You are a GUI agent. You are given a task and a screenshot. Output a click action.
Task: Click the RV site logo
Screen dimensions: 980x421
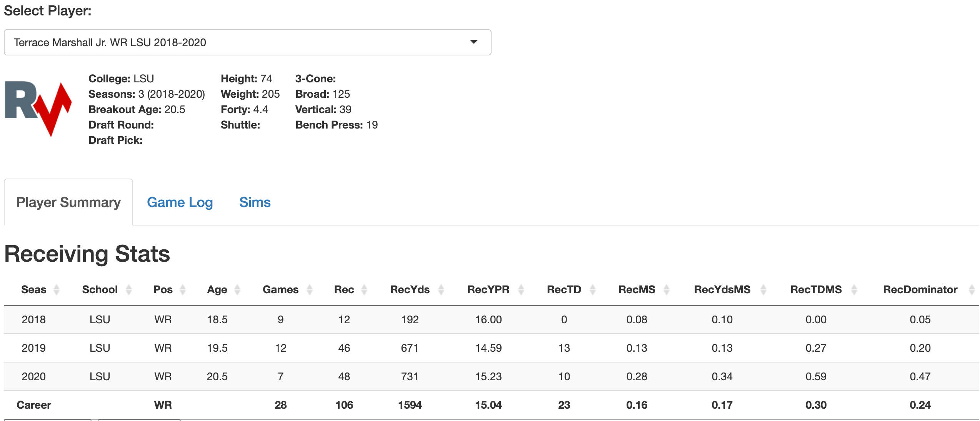[38, 109]
